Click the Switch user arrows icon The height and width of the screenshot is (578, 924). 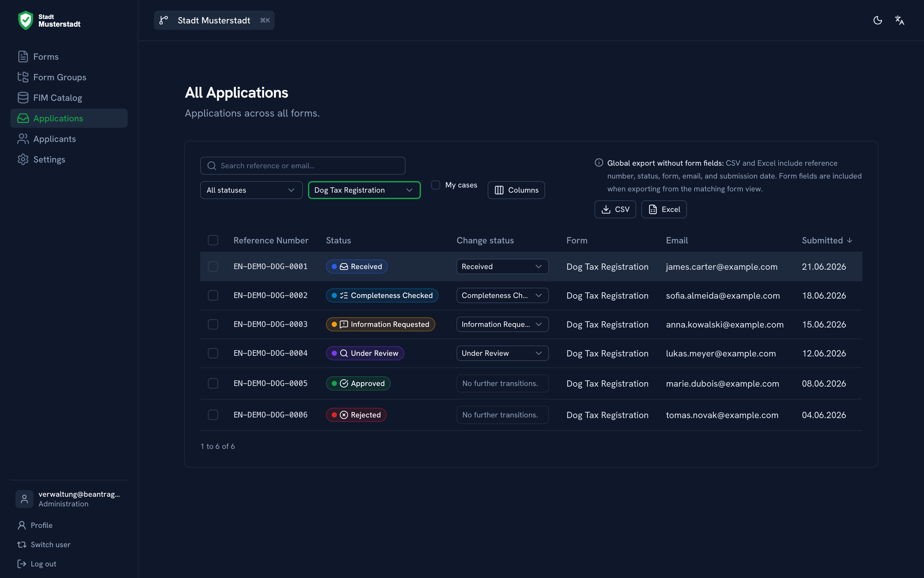coord(22,544)
